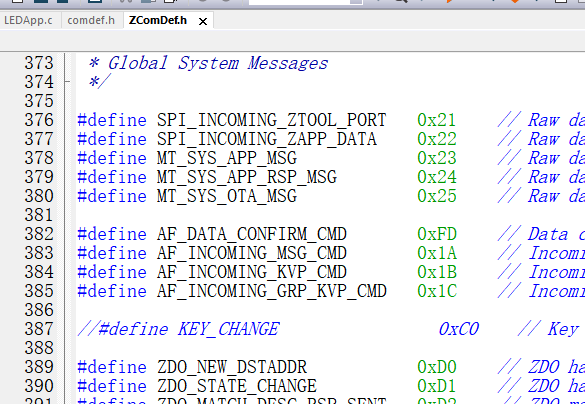
Task: Click line number 382 in gutter
Action: click(x=39, y=234)
